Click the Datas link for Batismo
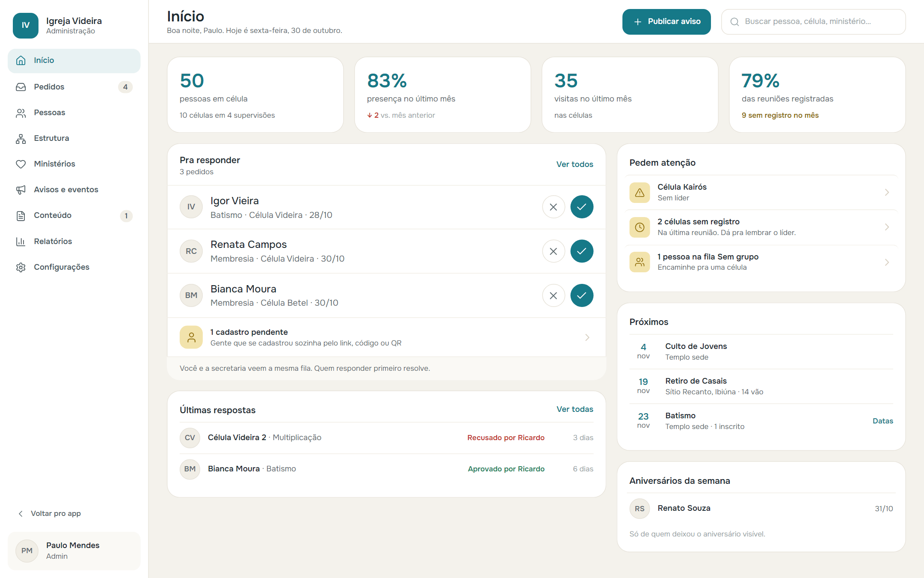The height and width of the screenshot is (578, 924). (x=883, y=421)
